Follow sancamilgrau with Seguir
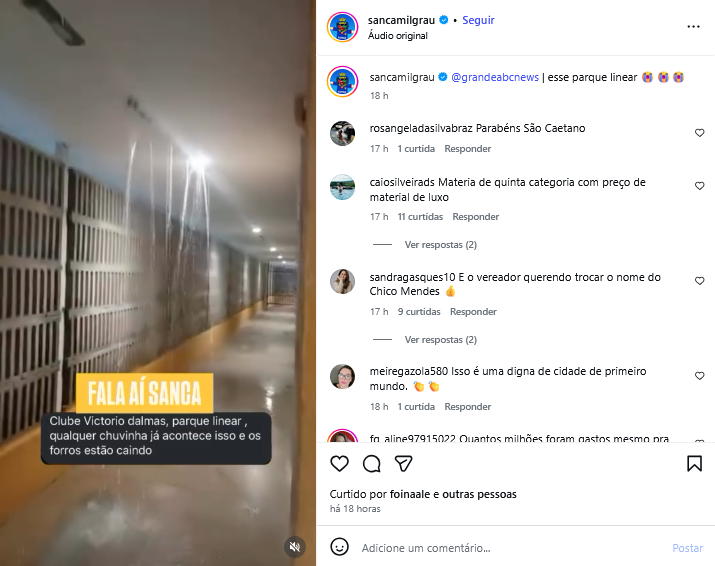715x566 pixels. coord(478,20)
